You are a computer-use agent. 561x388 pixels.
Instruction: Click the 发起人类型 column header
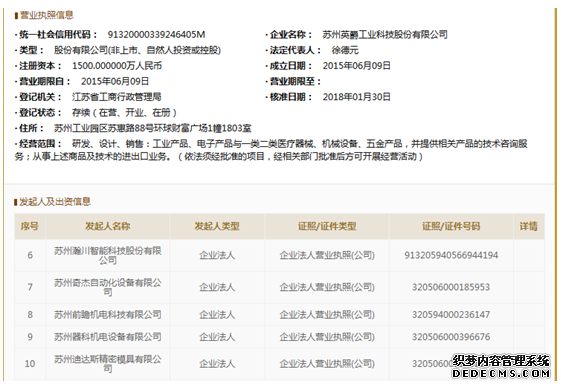[217, 226]
